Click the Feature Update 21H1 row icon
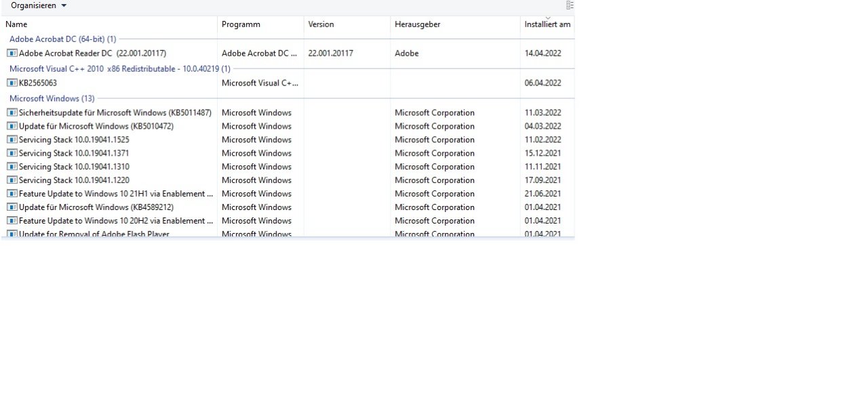Image resolution: width=868 pixels, height=418 pixels. [x=12, y=194]
